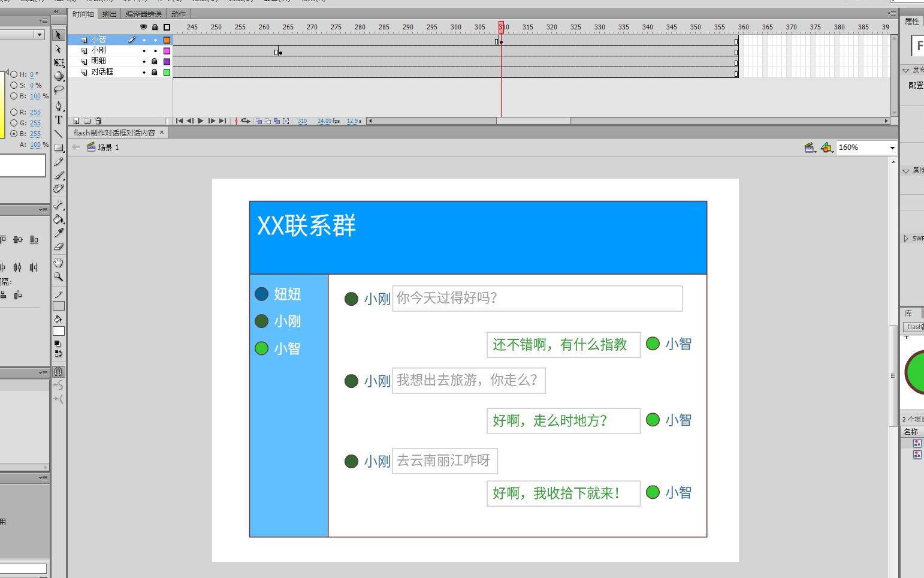Select the Pencil tool
The width and height of the screenshot is (924, 578).
pos(58,162)
